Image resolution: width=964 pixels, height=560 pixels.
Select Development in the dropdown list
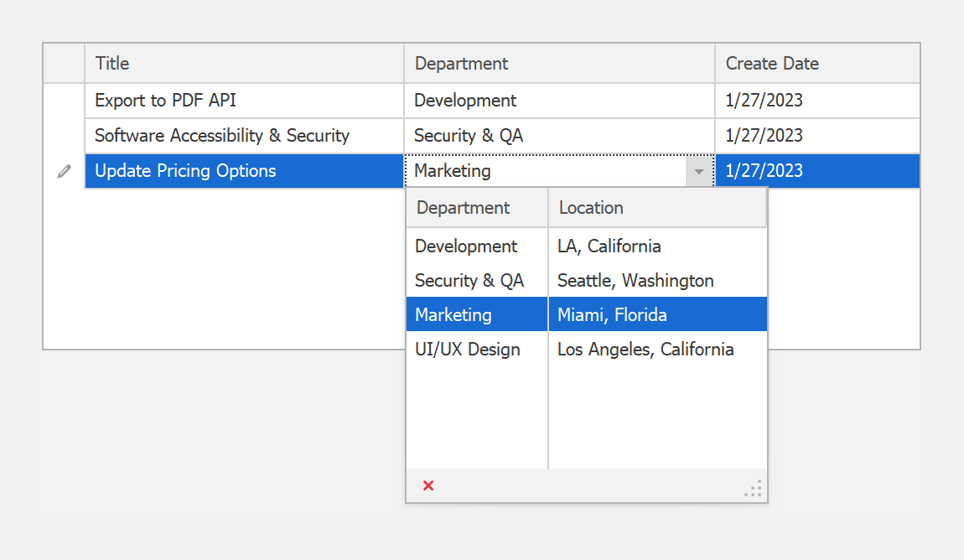click(466, 246)
